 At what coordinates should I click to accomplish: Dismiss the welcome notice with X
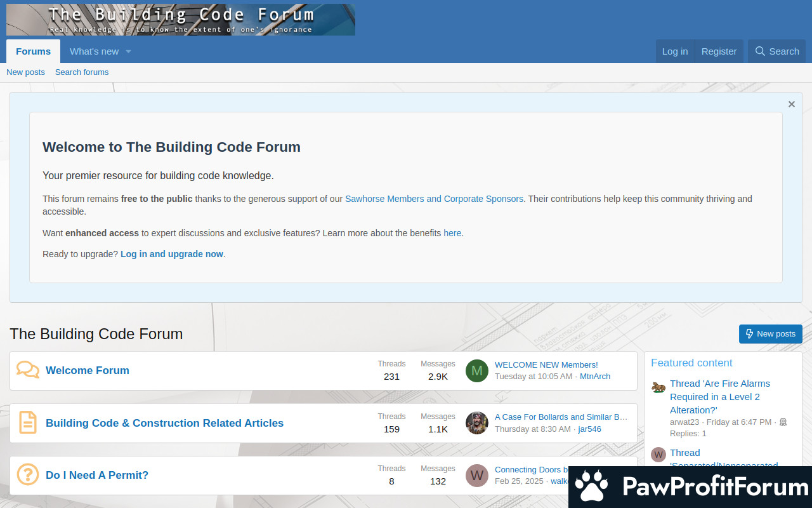792,104
